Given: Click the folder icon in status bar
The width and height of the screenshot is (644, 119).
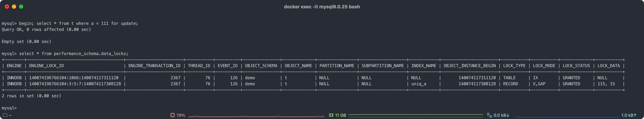Looking at the screenshot, I should (x=5, y=115).
